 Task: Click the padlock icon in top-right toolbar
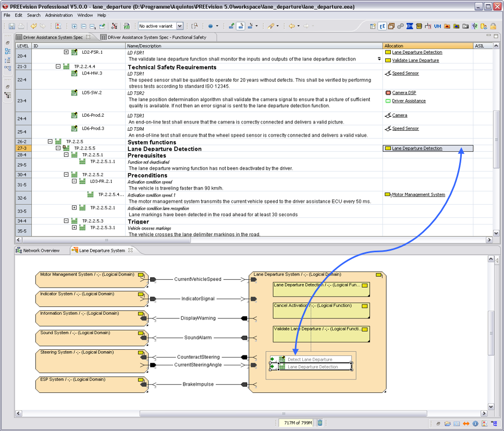(x=493, y=27)
